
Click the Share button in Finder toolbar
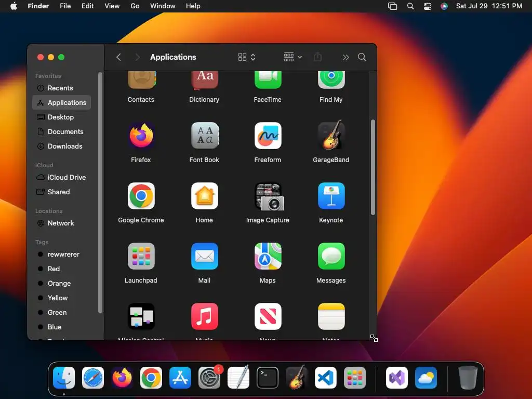[x=317, y=57]
